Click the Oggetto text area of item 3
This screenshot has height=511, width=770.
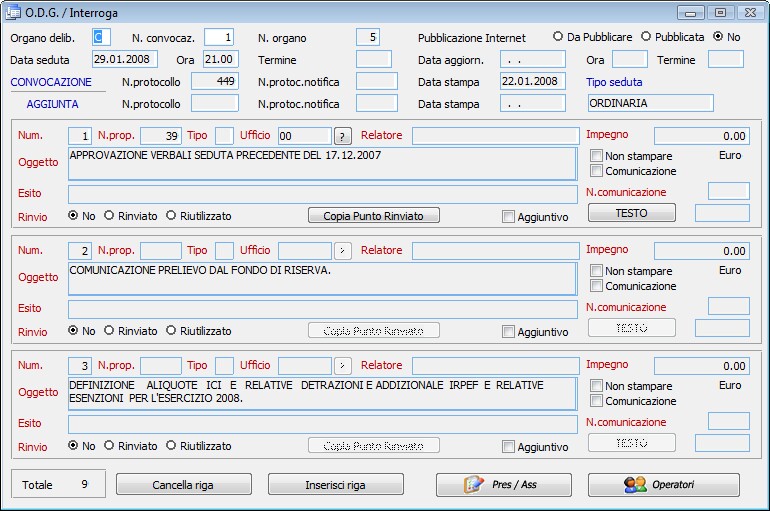[322, 392]
